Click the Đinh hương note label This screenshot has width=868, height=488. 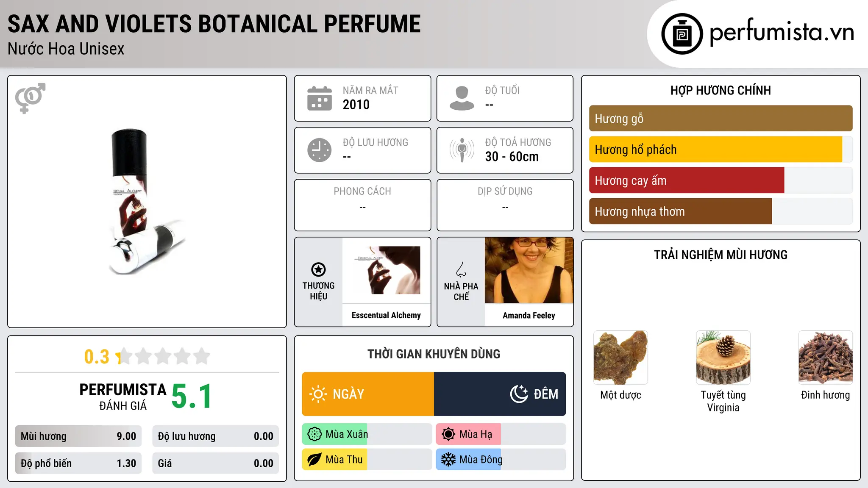(826, 395)
